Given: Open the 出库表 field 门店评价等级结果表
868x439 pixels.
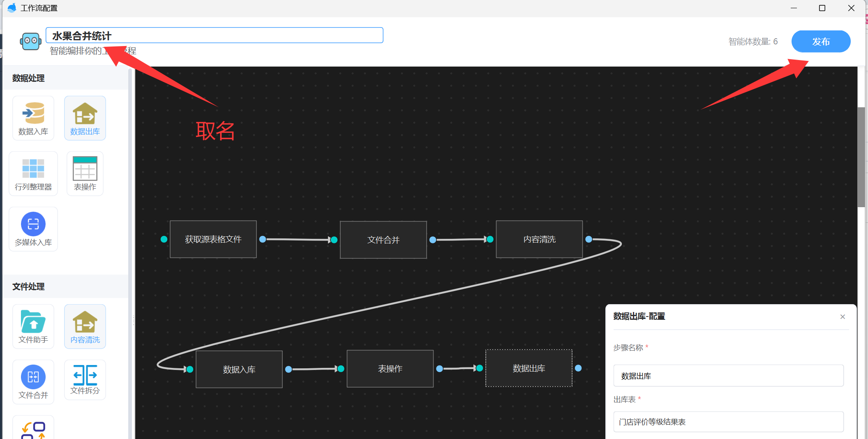Looking at the screenshot, I should (x=728, y=422).
